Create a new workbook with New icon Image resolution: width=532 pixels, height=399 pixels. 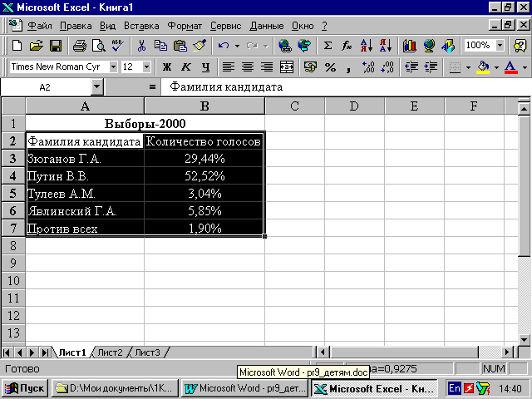[x=17, y=45]
